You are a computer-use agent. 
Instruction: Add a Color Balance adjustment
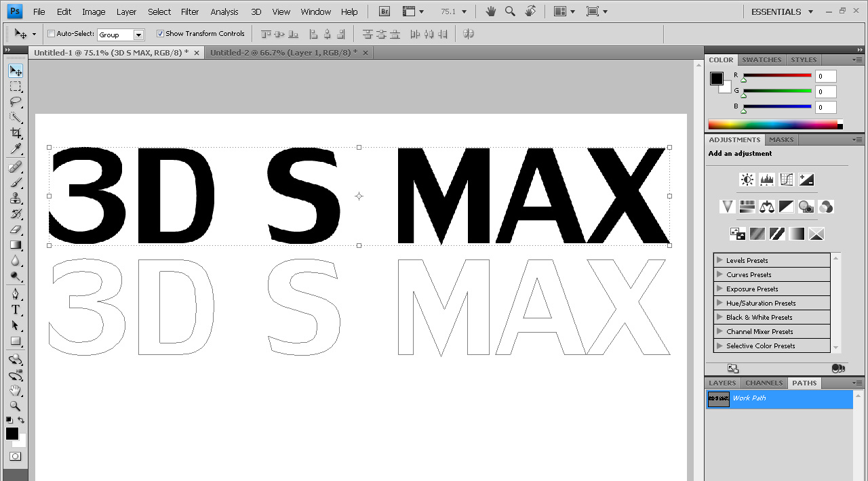pos(767,207)
